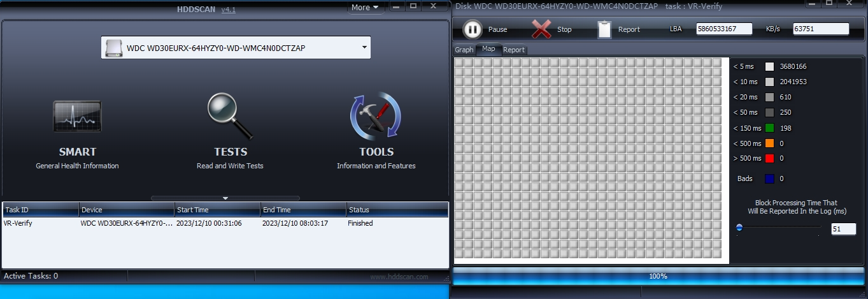The height and width of the screenshot is (299, 868).
Task: Click the Pause icon in task window
Action: click(472, 29)
